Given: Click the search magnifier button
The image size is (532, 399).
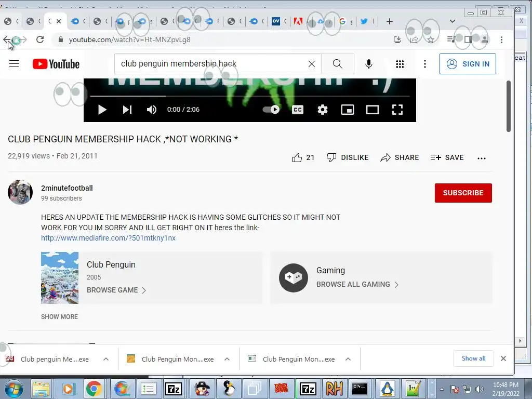Looking at the screenshot, I should pos(338,64).
